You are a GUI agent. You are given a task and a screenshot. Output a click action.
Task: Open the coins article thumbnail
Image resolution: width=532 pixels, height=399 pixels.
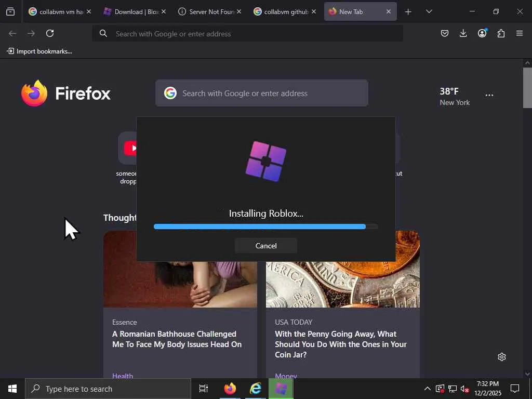pyautogui.click(x=343, y=284)
